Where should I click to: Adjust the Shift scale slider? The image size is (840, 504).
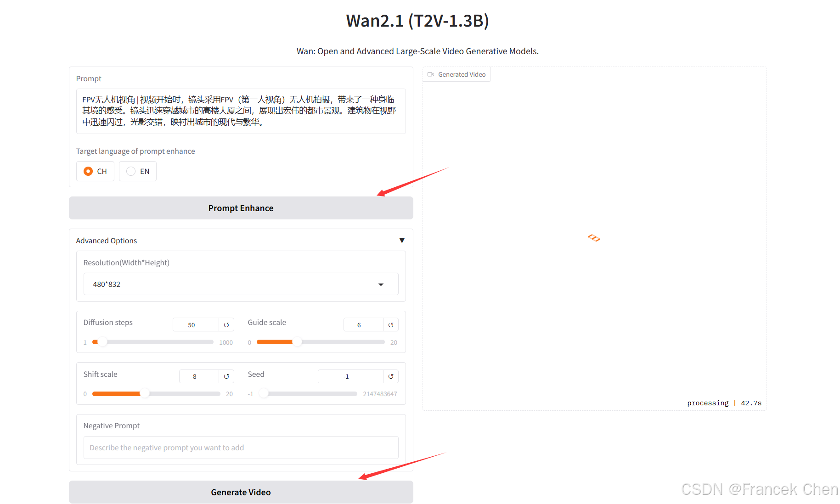coord(156,394)
